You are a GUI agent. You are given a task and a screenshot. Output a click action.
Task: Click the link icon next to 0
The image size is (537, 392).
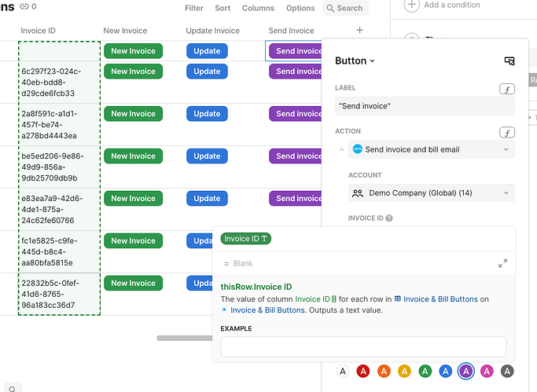(24, 6)
